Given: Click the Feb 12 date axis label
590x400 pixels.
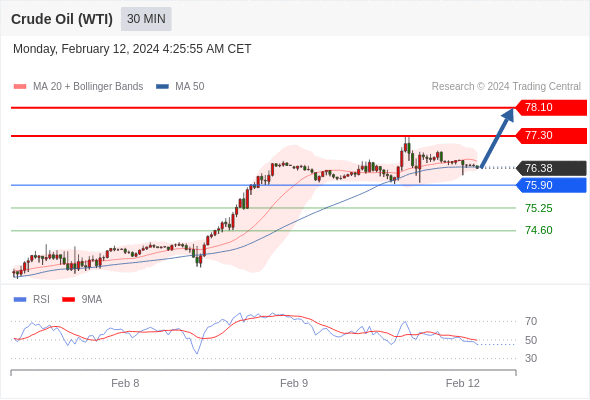Looking at the screenshot, I should click(x=463, y=383).
